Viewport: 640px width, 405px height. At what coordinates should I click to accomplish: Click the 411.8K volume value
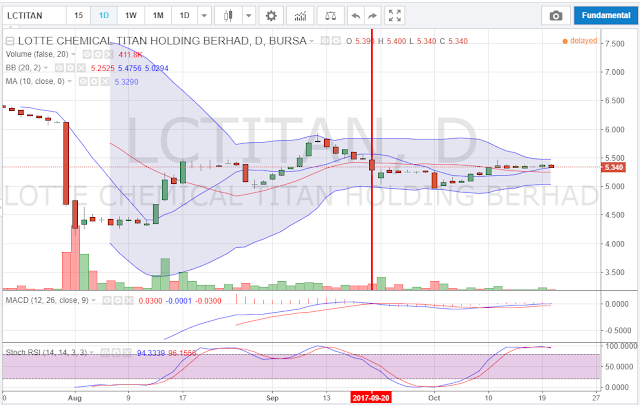pos(130,55)
